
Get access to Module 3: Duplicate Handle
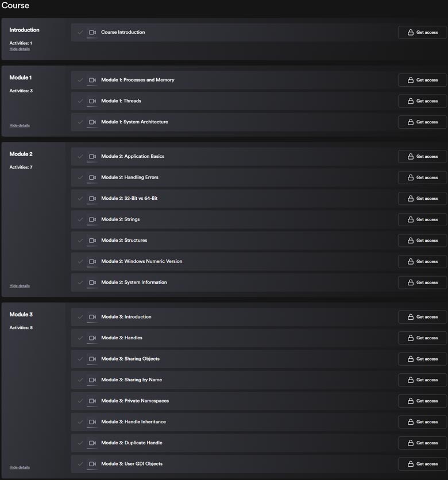[x=423, y=443]
